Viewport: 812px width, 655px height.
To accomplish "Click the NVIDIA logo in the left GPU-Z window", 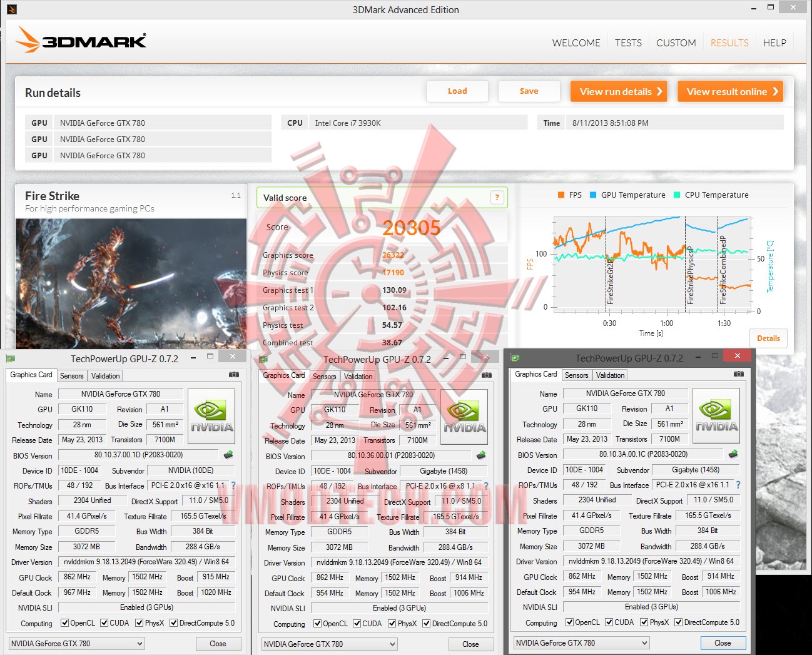I will click(211, 416).
